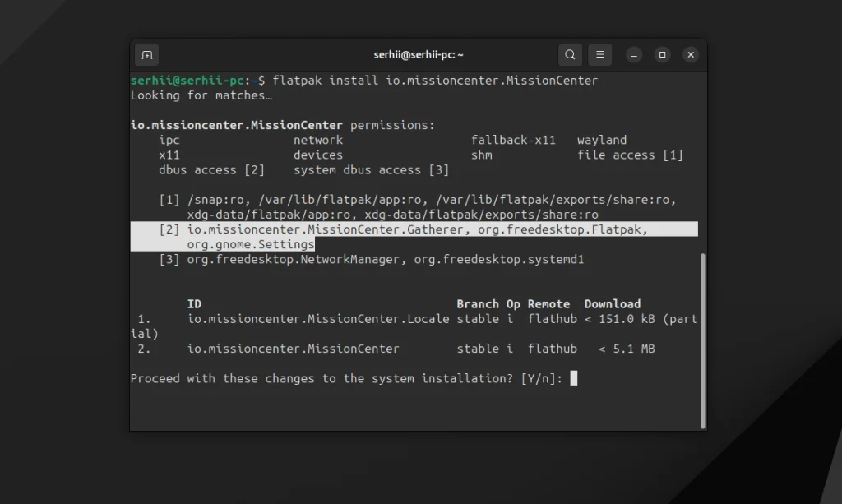842x504 pixels.
Task: Click the 'Remote' column header
Action: coord(548,304)
